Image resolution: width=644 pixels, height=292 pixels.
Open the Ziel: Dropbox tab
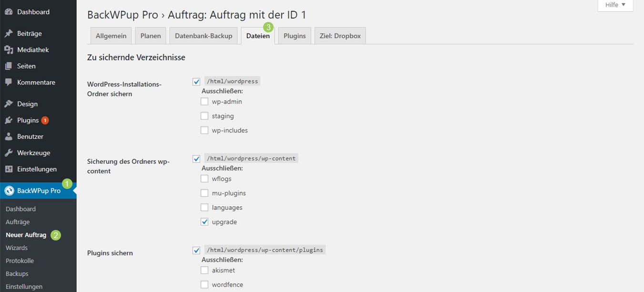click(x=340, y=35)
